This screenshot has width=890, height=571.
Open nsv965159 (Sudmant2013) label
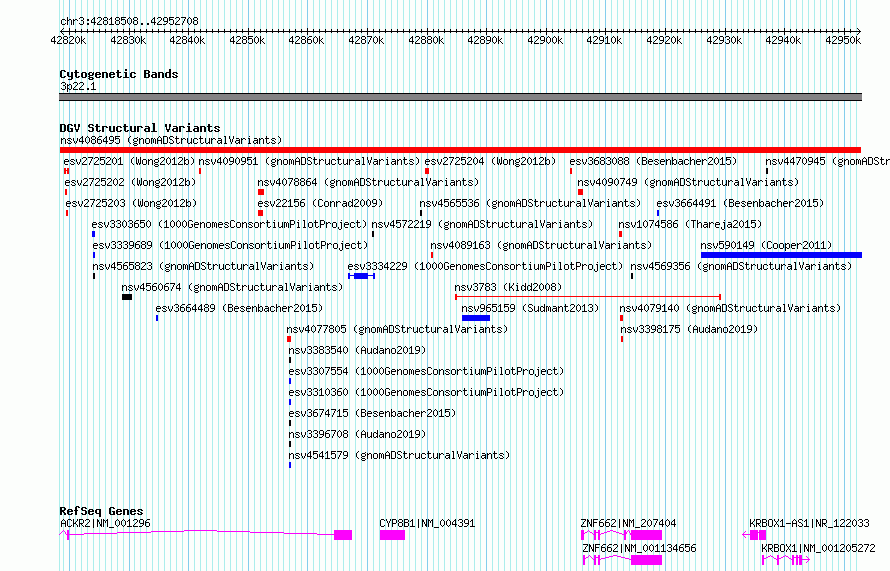click(x=530, y=308)
